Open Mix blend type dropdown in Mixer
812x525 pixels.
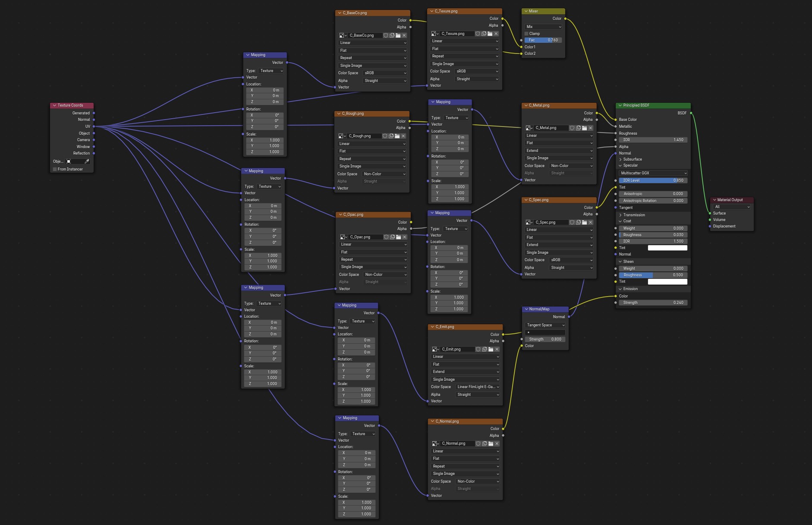[544, 27]
